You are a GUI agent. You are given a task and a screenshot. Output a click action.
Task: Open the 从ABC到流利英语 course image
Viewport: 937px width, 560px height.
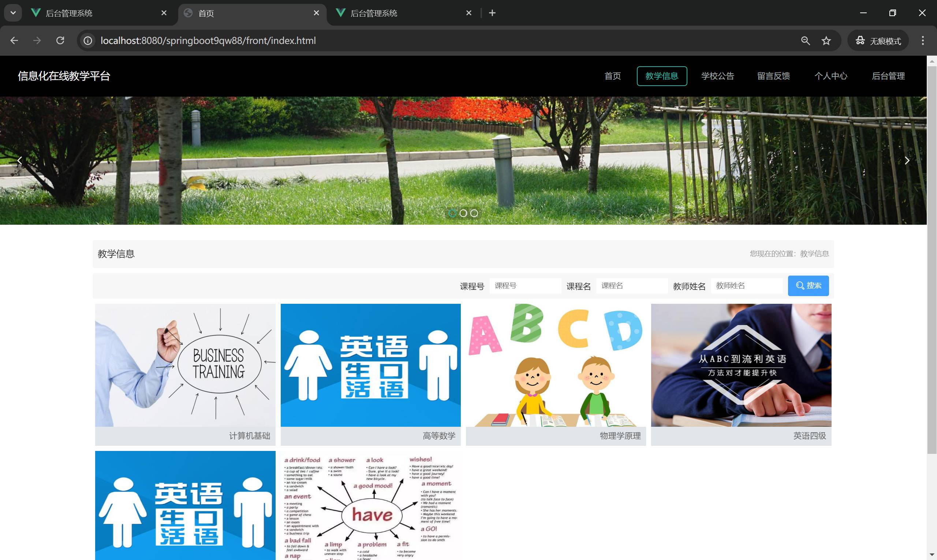tap(741, 365)
